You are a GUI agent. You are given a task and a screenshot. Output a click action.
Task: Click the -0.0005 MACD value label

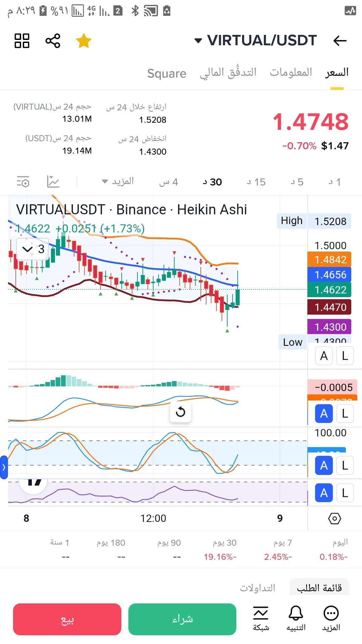click(x=333, y=387)
